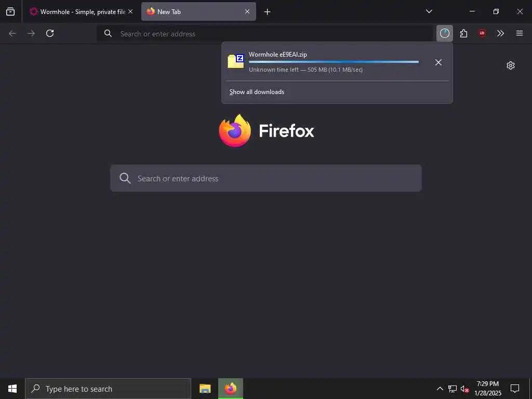Viewport: 532px width, 399px height.
Task: Open the clock showing 7:29 PM
Action: (487, 389)
